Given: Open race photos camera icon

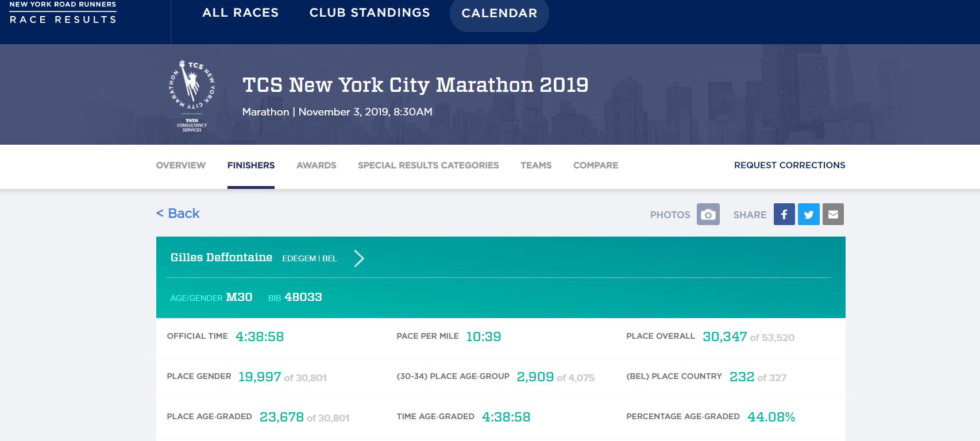Looking at the screenshot, I should click(708, 214).
